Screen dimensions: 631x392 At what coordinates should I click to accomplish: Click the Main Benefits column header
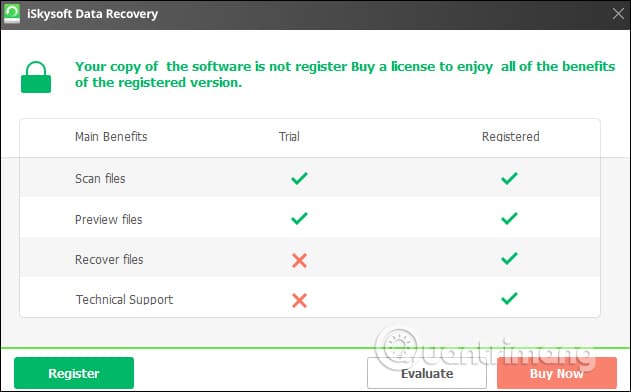click(x=111, y=136)
